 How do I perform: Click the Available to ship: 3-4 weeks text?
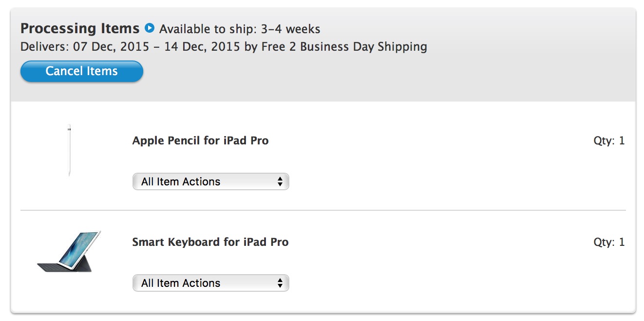pyautogui.click(x=240, y=29)
